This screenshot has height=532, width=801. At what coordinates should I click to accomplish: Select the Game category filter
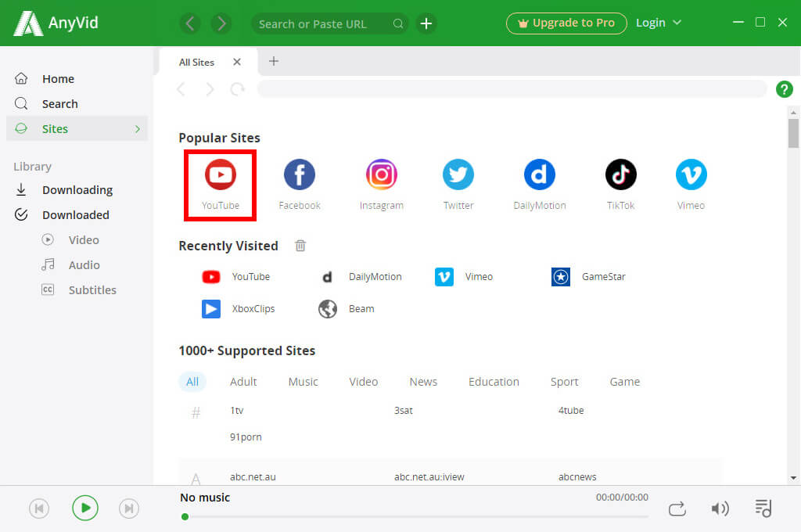pyautogui.click(x=624, y=382)
